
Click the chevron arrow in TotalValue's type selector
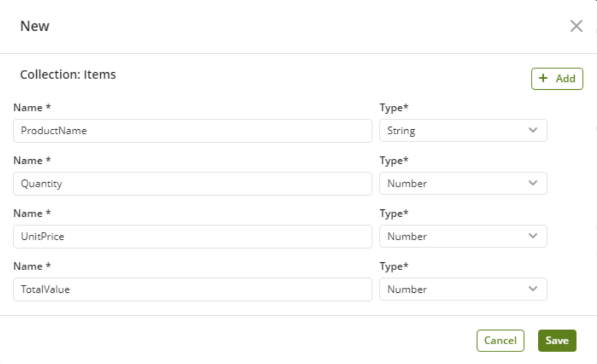coord(533,289)
